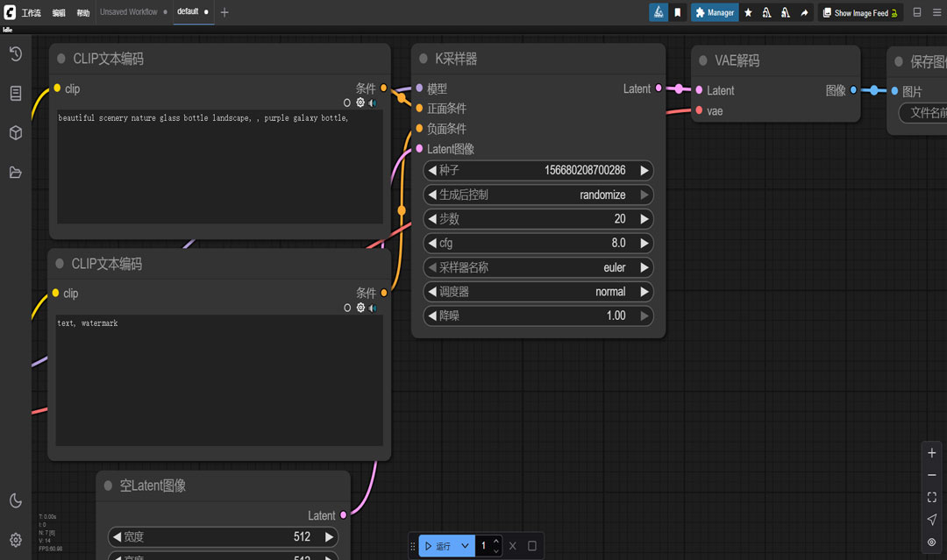Open the 调度器 normal selector
947x560 pixels.
pos(538,292)
